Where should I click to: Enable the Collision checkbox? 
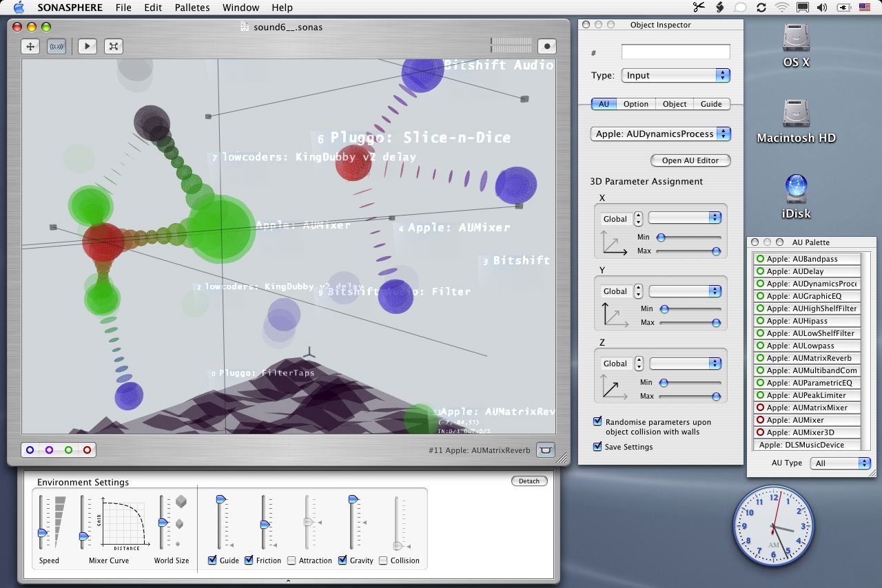[x=383, y=560]
